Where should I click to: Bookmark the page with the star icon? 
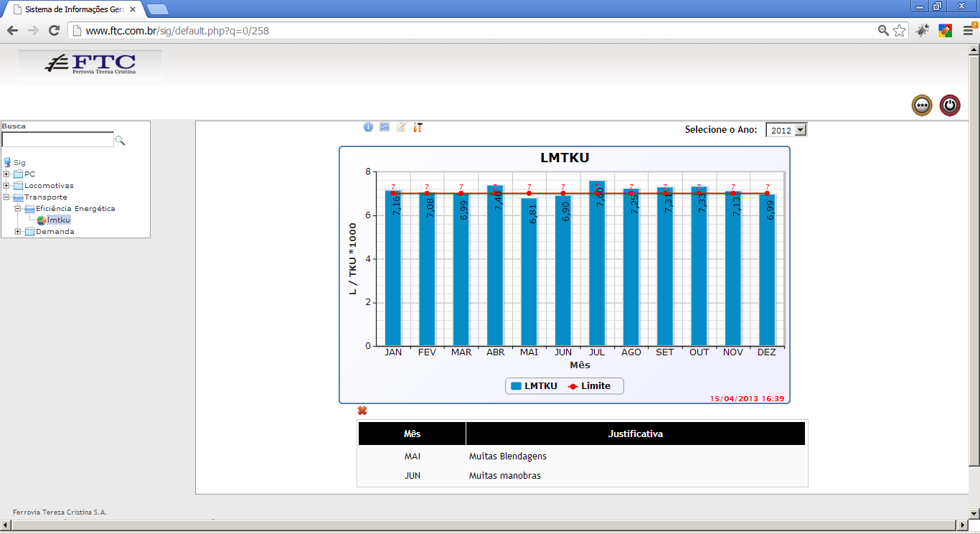click(899, 30)
